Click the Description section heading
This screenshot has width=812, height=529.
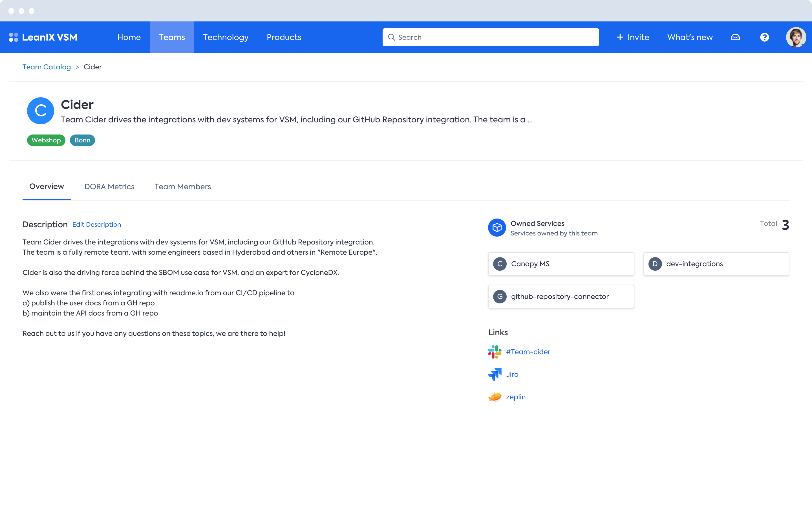(45, 224)
